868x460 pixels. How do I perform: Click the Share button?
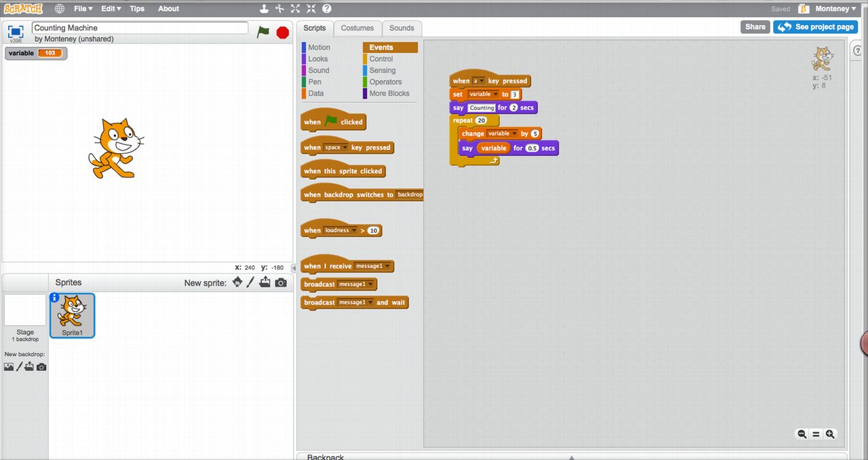coord(755,26)
